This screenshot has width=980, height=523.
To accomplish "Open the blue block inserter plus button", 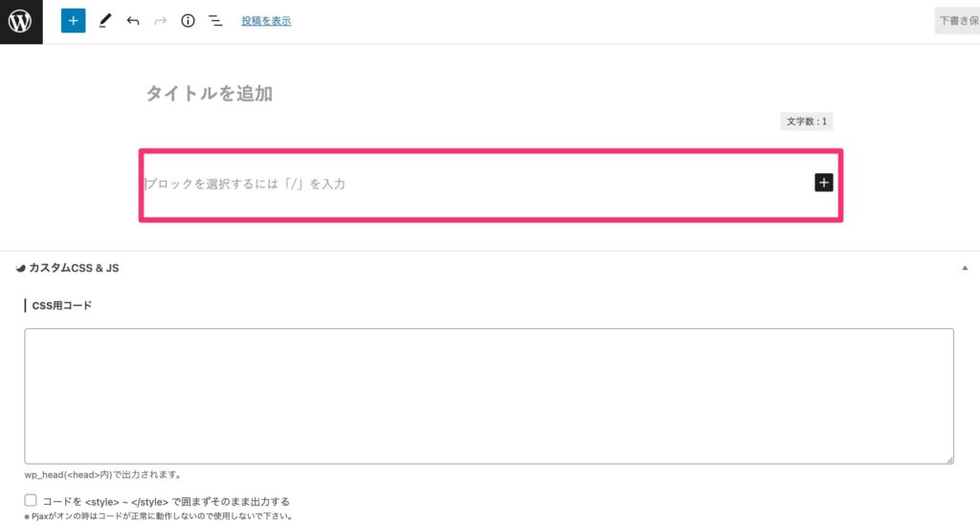I will 73,21.
